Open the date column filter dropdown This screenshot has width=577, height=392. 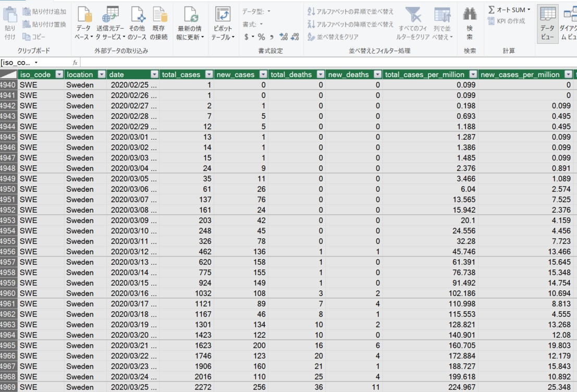(x=155, y=75)
